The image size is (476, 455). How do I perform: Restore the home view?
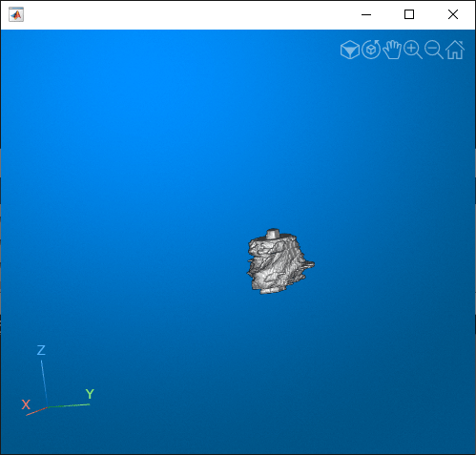tap(455, 50)
